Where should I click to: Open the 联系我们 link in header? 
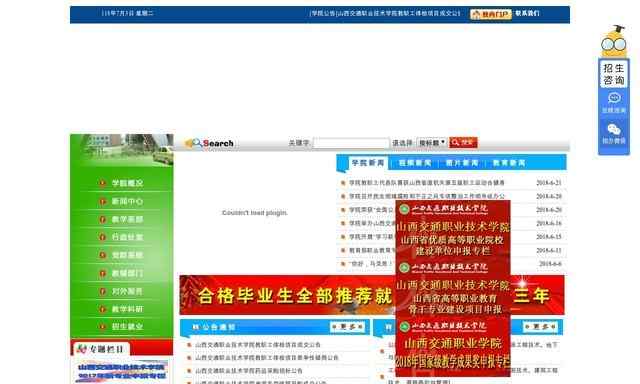[527, 13]
